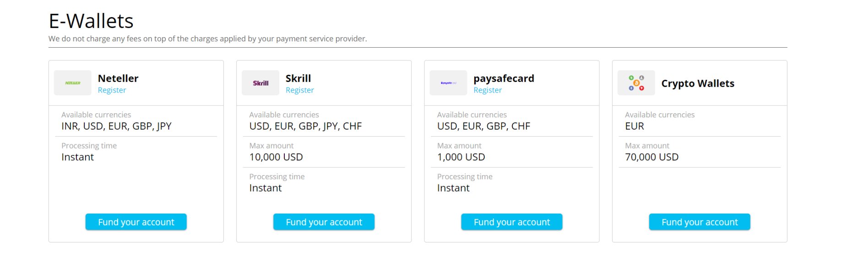The width and height of the screenshot is (868, 275).
Task: Select the paysafecard card title
Action: (x=504, y=78)
